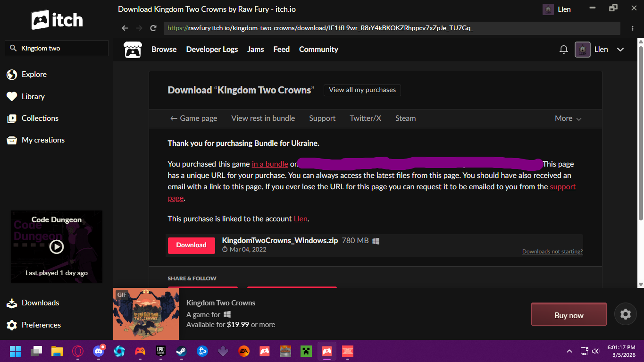The height and width of the screenshot is (362, 644).
Task: Click the itch logo in the sidebar
Action: (57, 20)
